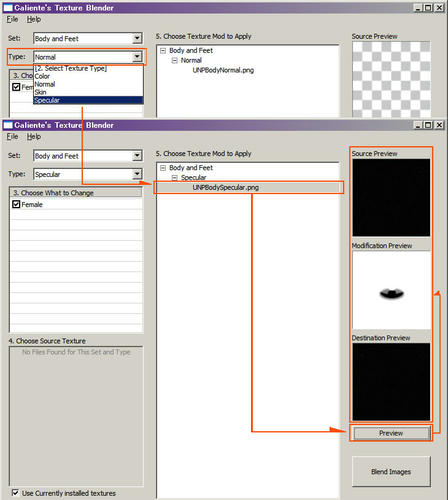Click the Destination Preview thumbnail
448x500 pixels.
[391, 382]
